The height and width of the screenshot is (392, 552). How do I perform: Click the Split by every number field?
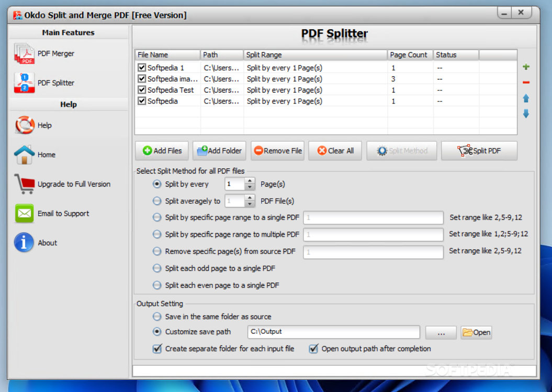coord(235,184)
